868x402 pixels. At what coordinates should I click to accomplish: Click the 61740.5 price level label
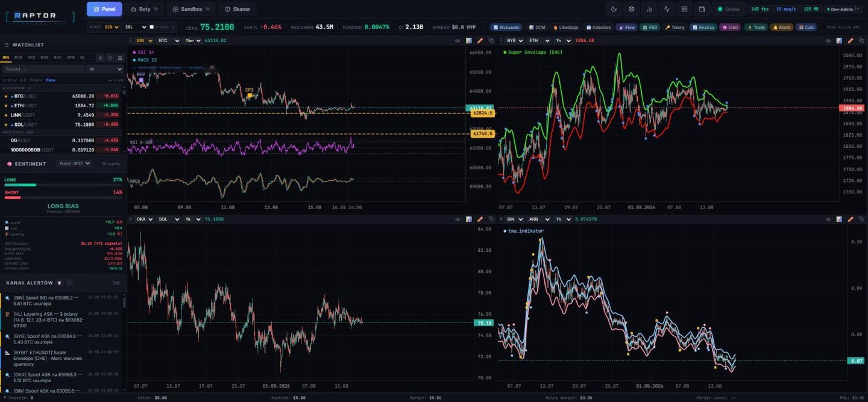(482, 134)
